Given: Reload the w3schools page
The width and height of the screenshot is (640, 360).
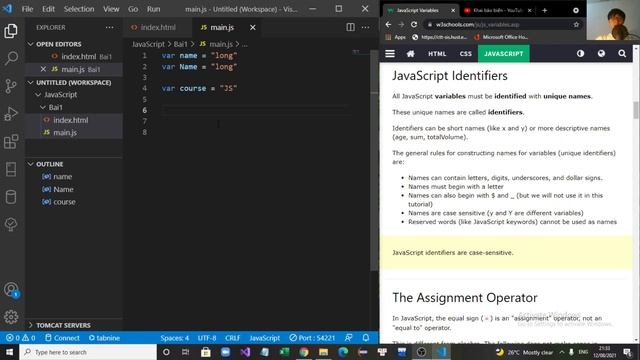Looking at the screenshot, I should 414,24.
